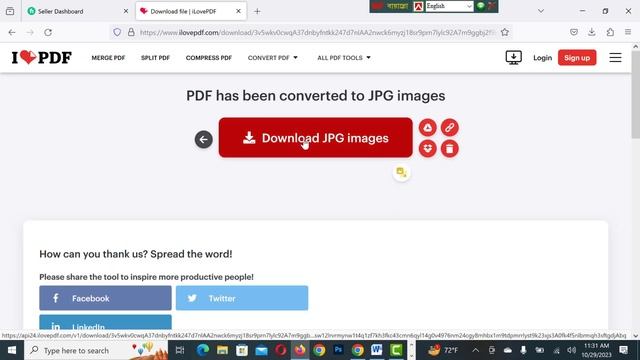640x360 pixels.
Task: Open Task View on the taskbar
Action: click(x=180, y=350)
